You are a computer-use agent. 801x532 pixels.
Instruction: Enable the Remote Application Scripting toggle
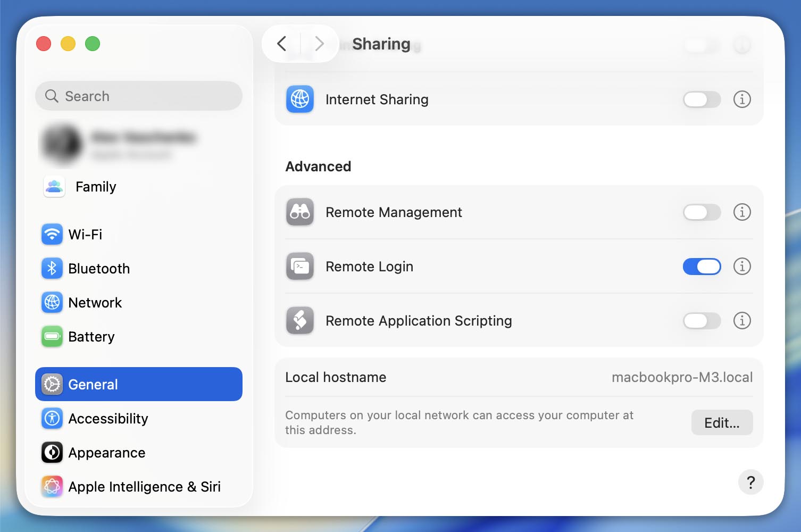click(x=702, y=320)
